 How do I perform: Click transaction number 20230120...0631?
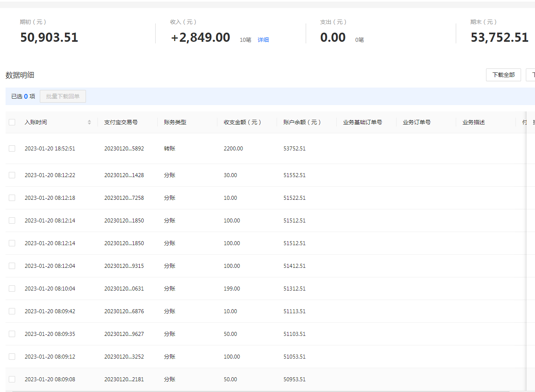(x=124, y=289)
